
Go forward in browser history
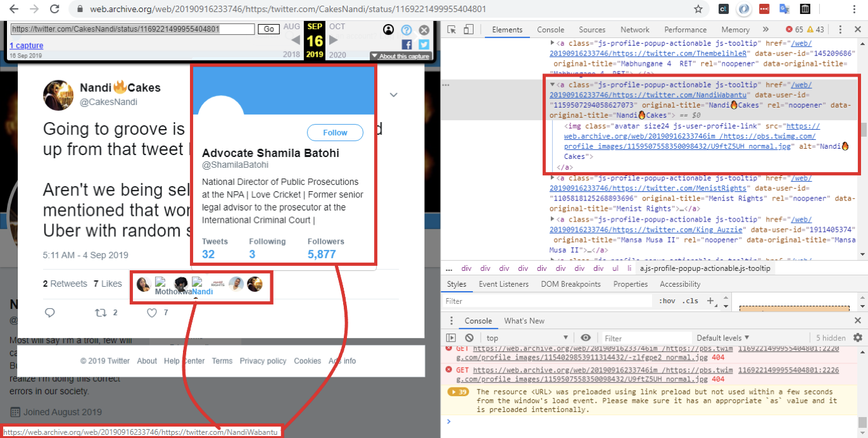34,9
